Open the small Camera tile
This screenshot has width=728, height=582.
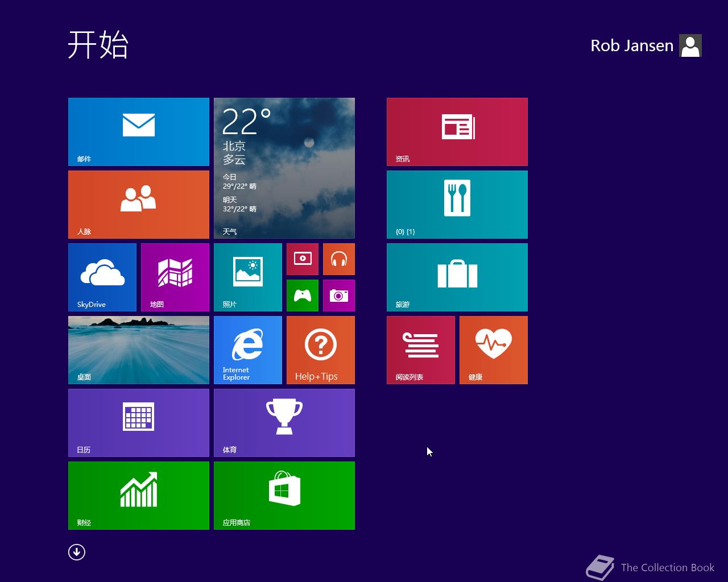[339, 296]
